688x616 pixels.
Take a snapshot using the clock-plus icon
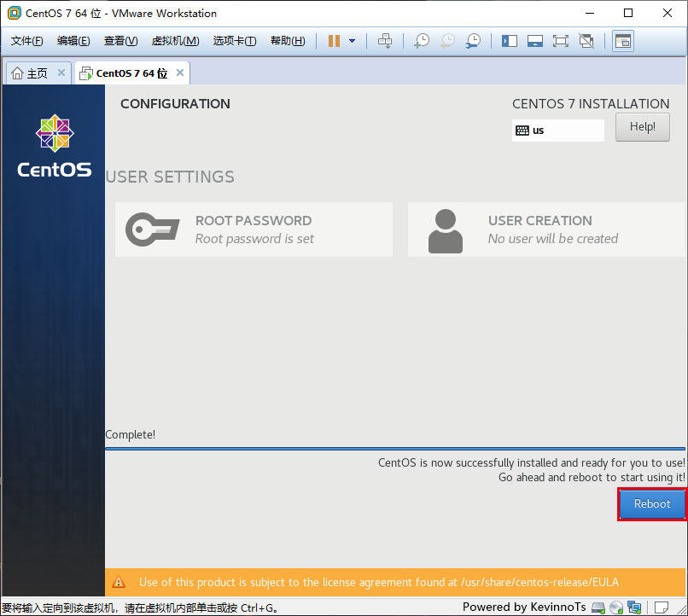pos(421,41)
